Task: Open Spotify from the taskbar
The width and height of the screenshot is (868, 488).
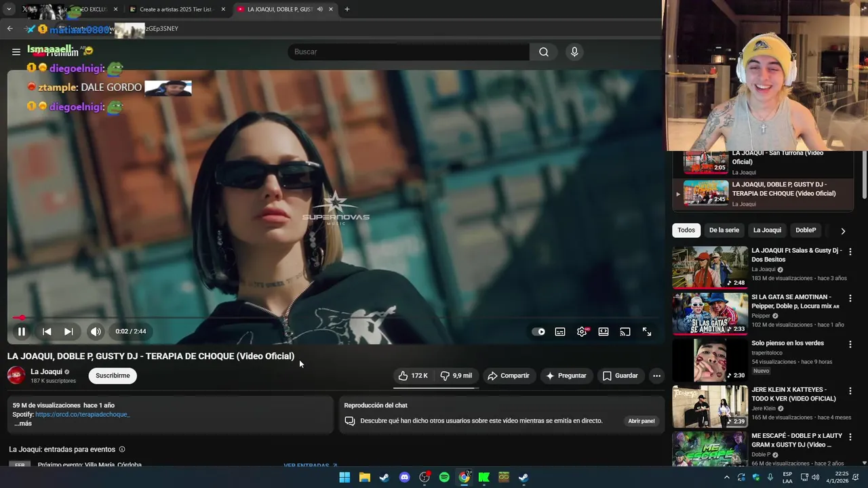Action: point(444,477)
